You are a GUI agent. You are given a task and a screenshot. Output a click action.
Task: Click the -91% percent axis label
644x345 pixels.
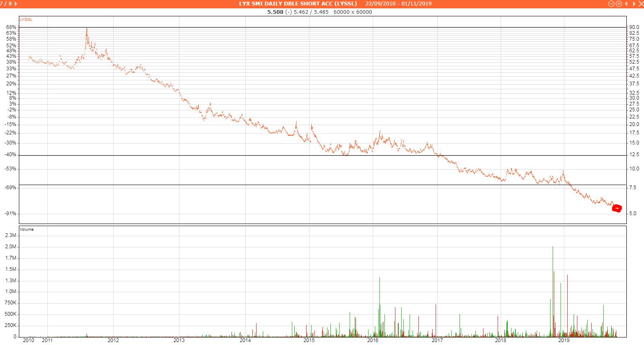click(10, 214)
